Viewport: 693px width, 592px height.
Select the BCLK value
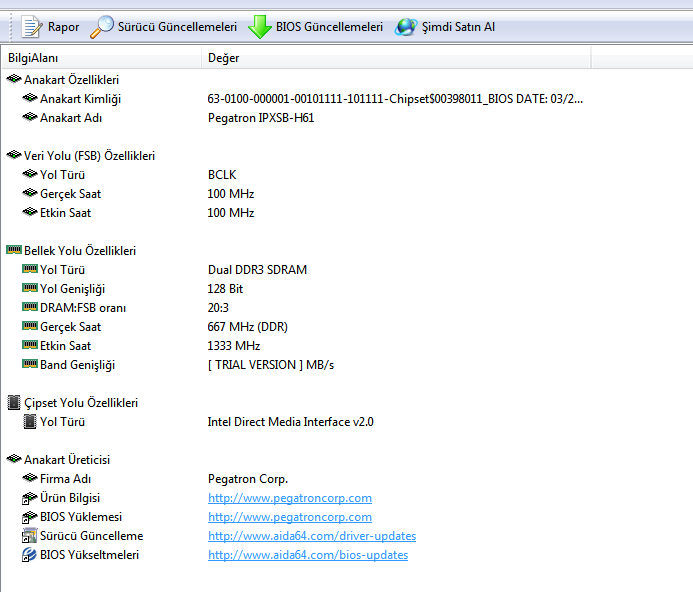[x=222, y=175]
